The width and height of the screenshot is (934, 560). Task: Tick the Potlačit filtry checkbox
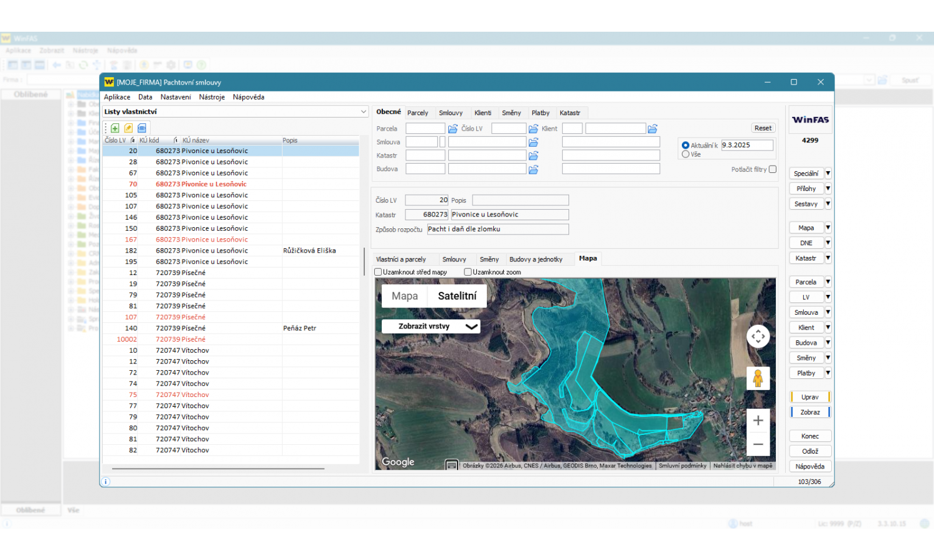[773, 169]
